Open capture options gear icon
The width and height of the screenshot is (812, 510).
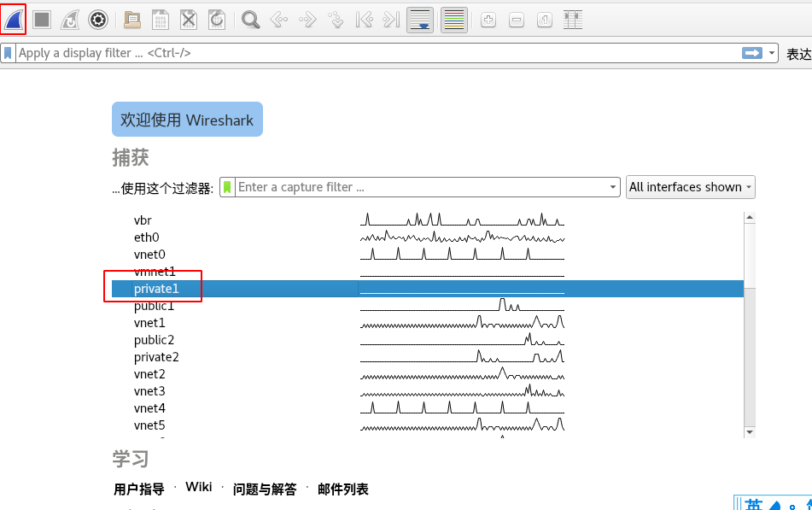click(x=98, y=20)
